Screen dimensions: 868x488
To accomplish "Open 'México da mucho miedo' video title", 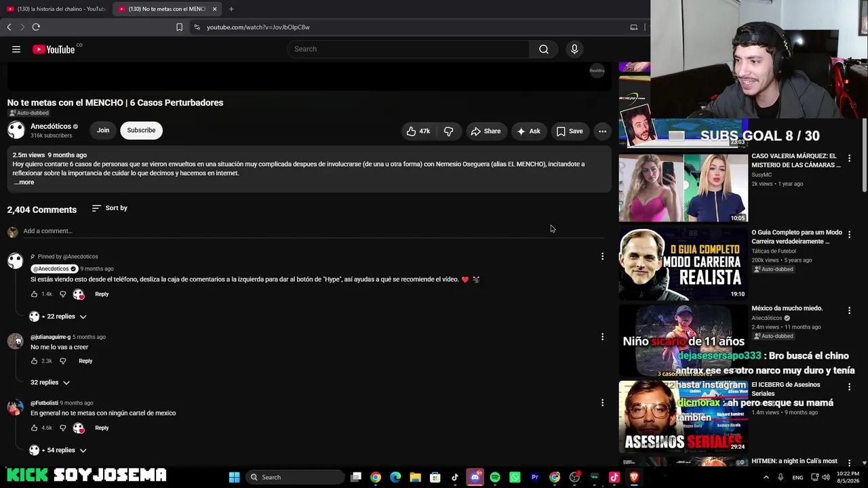I will pos(787,308).
